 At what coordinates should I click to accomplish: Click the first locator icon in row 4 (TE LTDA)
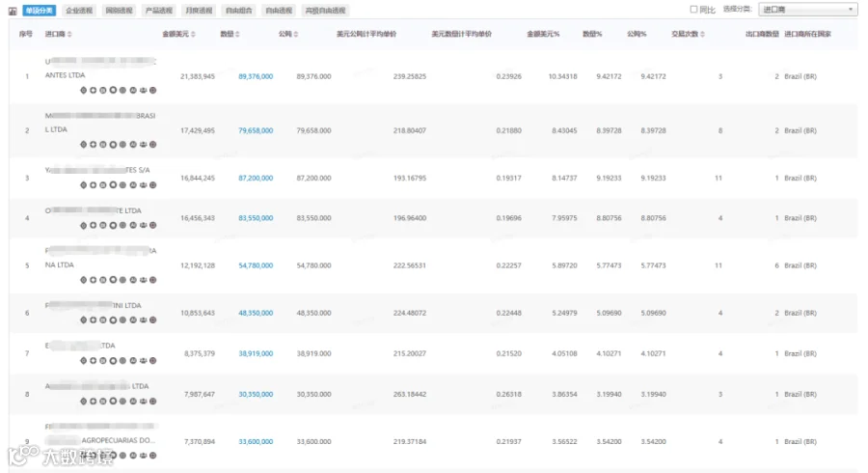(84, 226)
